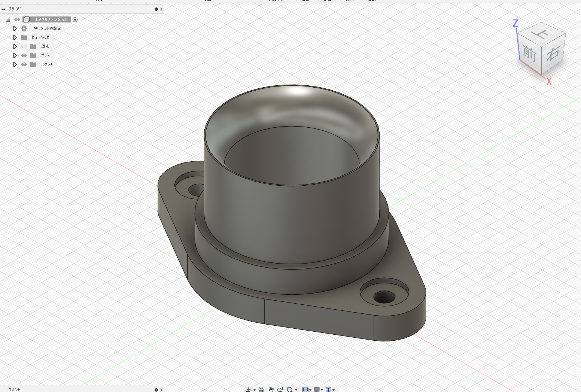581x392 pixels.
Task: Open the Orbit type dropdown arrow
Action: (x=255, y=390)
